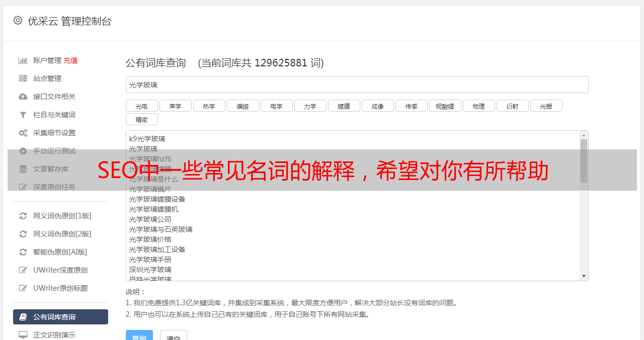The height and width of the screenshot is (340, 644).
Task: Click the results list scrollbar thumb
Action: (x=584, y=161)
